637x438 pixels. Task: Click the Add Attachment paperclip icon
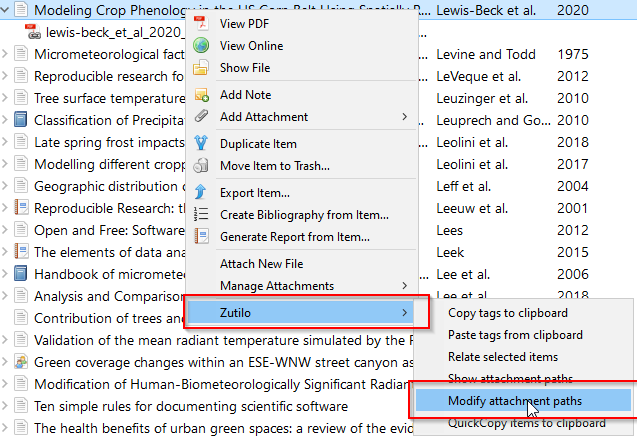click(x=201, y=117)
